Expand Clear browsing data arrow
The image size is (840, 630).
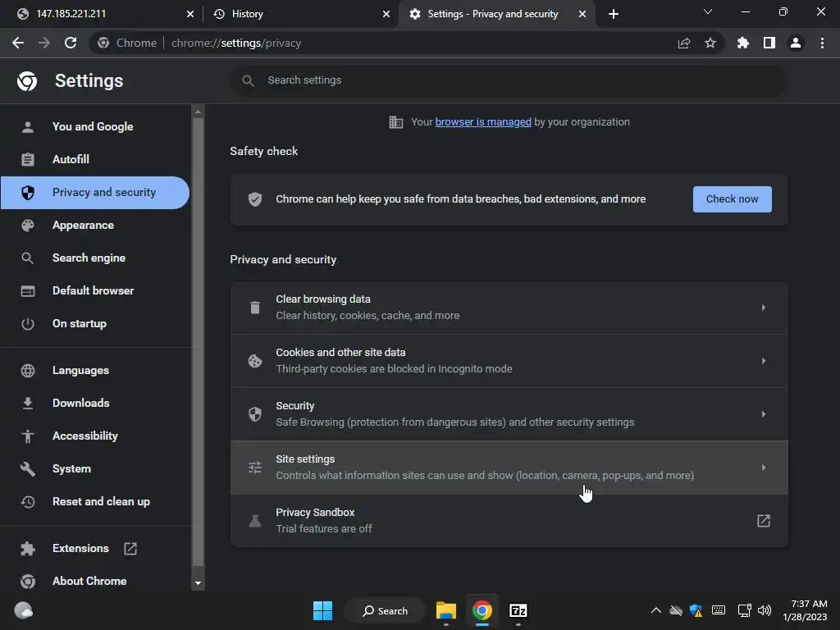(764, 308)
